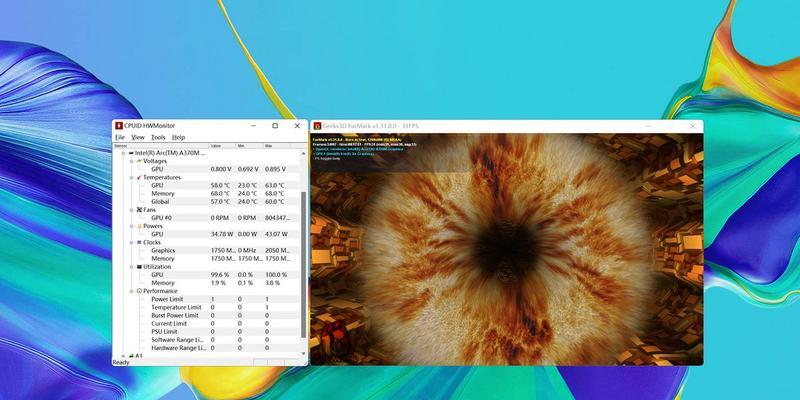
Task: Collapse the Performance tree node
Action: click(131, 291)
